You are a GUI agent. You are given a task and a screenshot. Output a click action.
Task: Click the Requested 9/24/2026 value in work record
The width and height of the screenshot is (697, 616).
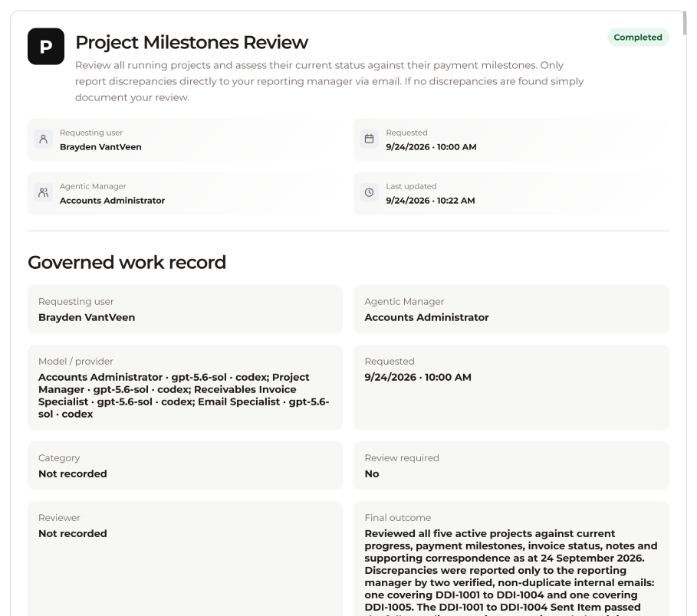tap(418, 378)
